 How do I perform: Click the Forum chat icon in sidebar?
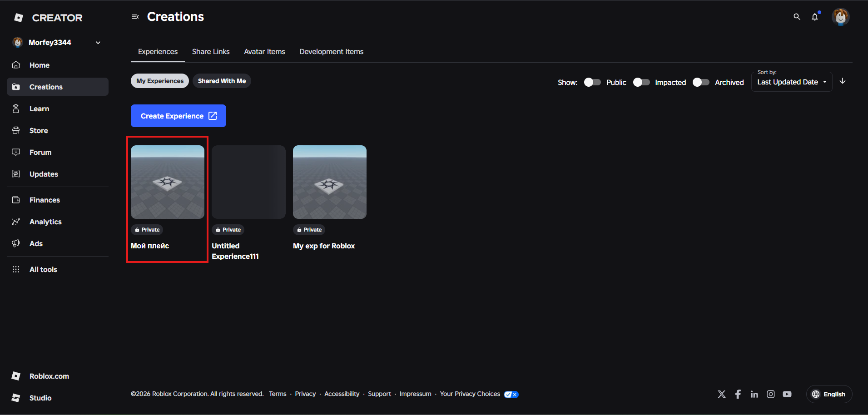(16, 152)
